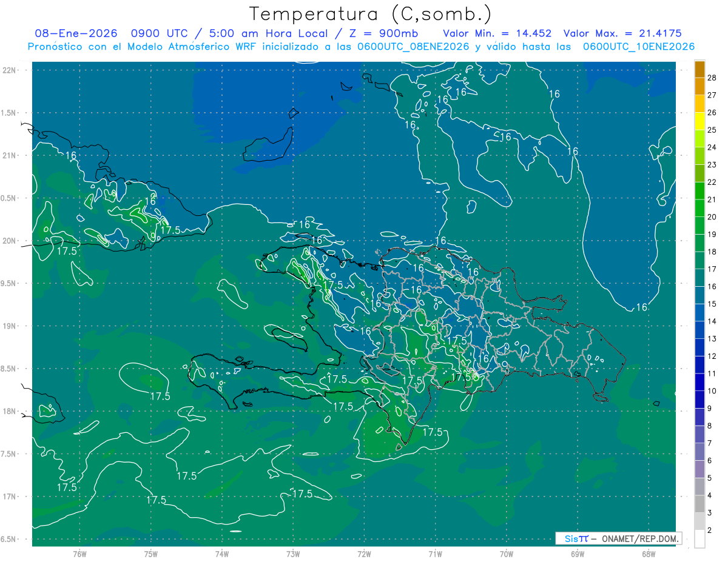728x562 pixels.
Task: Click the '74W' longitude label
Action: point(222,554)
